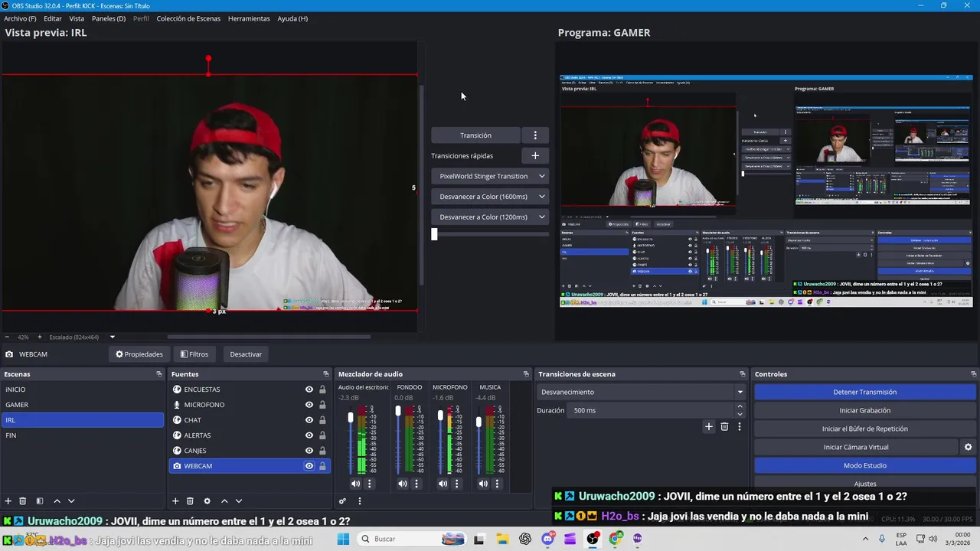The height and width of the screenshot is (551, 980).
Task: Move source up arrow in Fuentes panel
Action: [224, 501]
